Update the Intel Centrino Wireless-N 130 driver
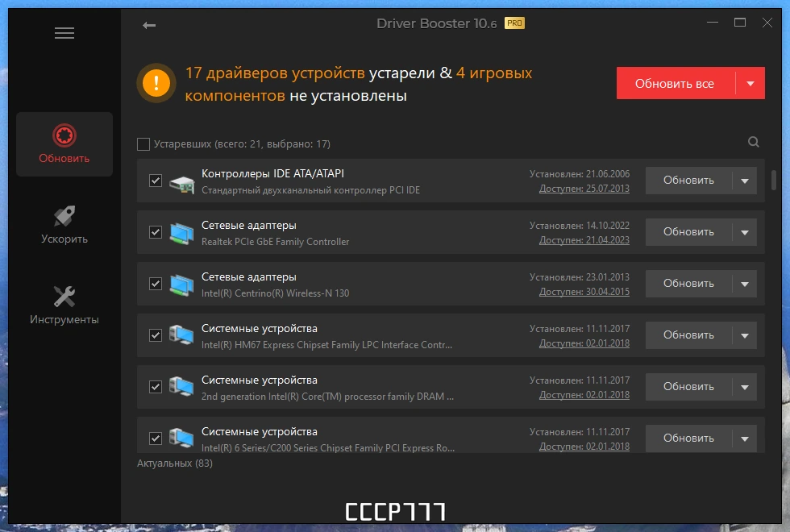Image resolution: width=790 pixels, height=532 pixels. 688,283
